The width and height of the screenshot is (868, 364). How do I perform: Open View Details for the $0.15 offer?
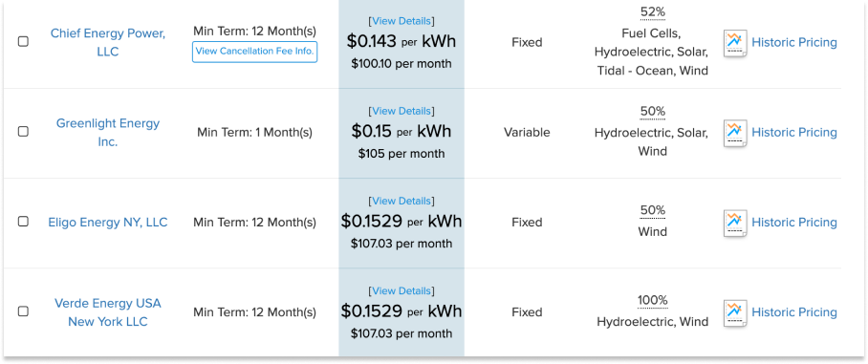pyautogui.click(x=401, y=111)
